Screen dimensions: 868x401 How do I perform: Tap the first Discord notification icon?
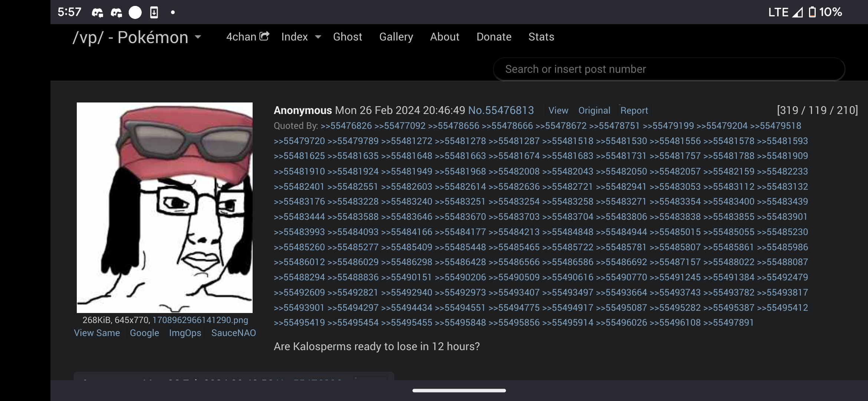(98, 13)
